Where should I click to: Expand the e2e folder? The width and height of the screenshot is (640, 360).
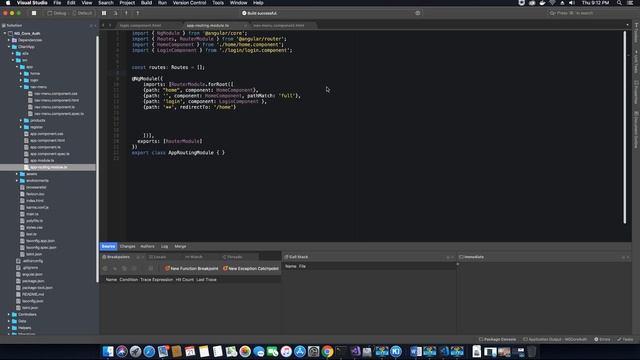tap(13, 53)
